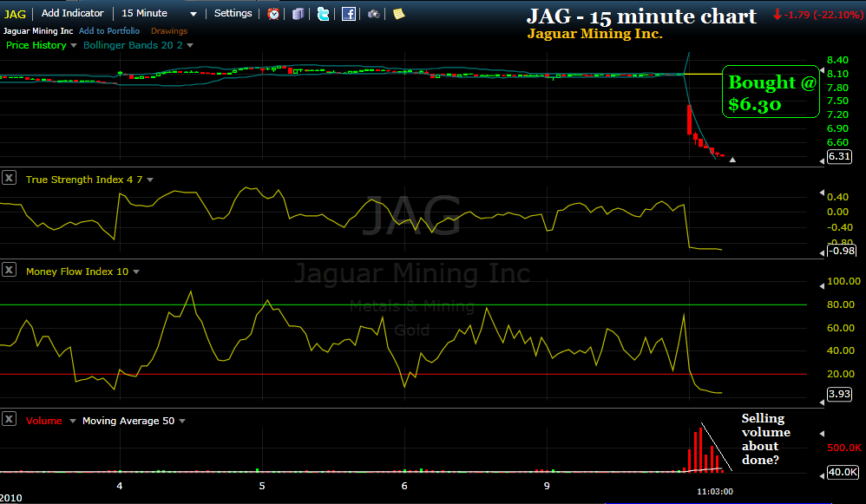Close the Money Flow Index panel
This screenshot has height=504, width=866.
(10, 272)
